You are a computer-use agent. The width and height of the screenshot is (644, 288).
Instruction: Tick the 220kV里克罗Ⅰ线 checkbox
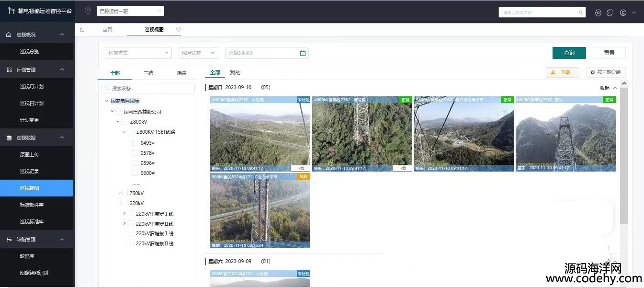point(131,214)
